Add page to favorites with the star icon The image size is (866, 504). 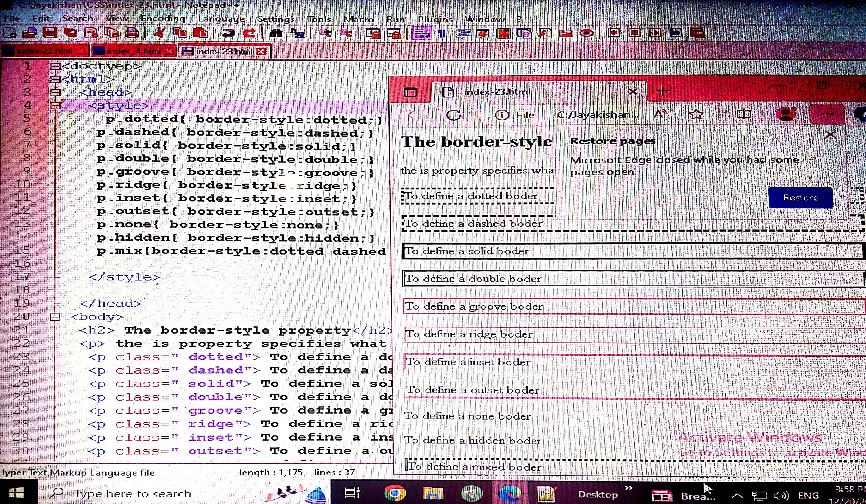696,114
